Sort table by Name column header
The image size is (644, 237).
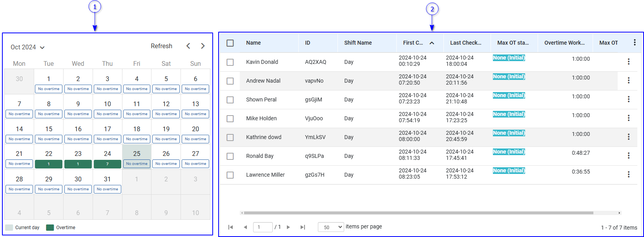pos(254,43)
